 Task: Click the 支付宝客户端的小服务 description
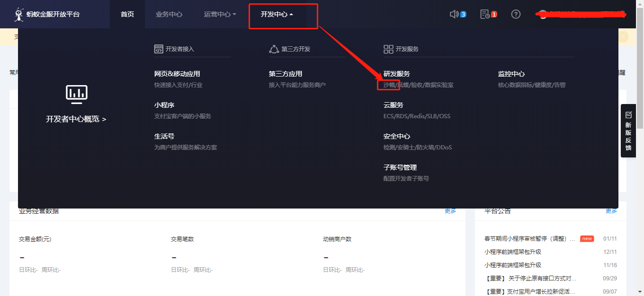point(183,116)
